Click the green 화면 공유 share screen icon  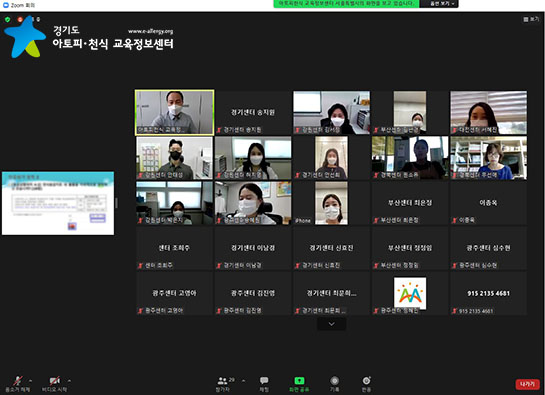[x=299, y=381]
